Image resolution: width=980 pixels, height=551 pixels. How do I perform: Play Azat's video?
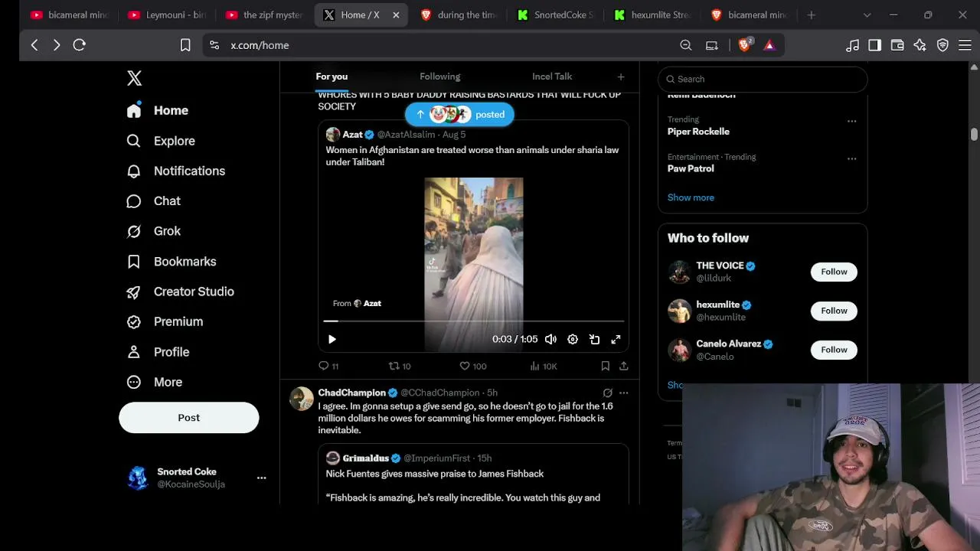pos(332,339)
